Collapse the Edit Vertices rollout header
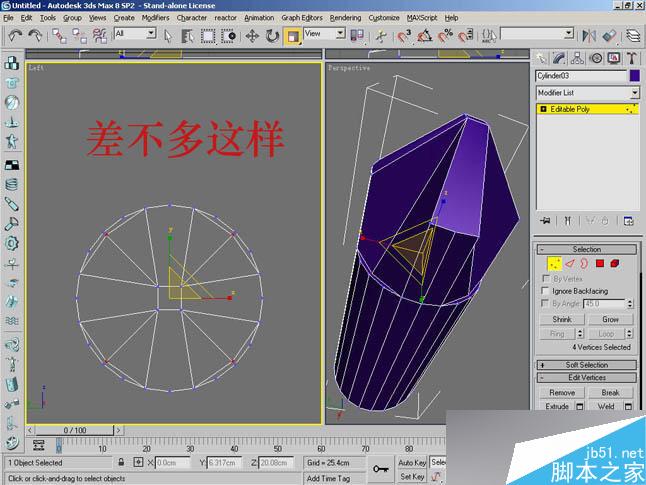This screenshot has width=646, height=485. (x=587, y=377)
